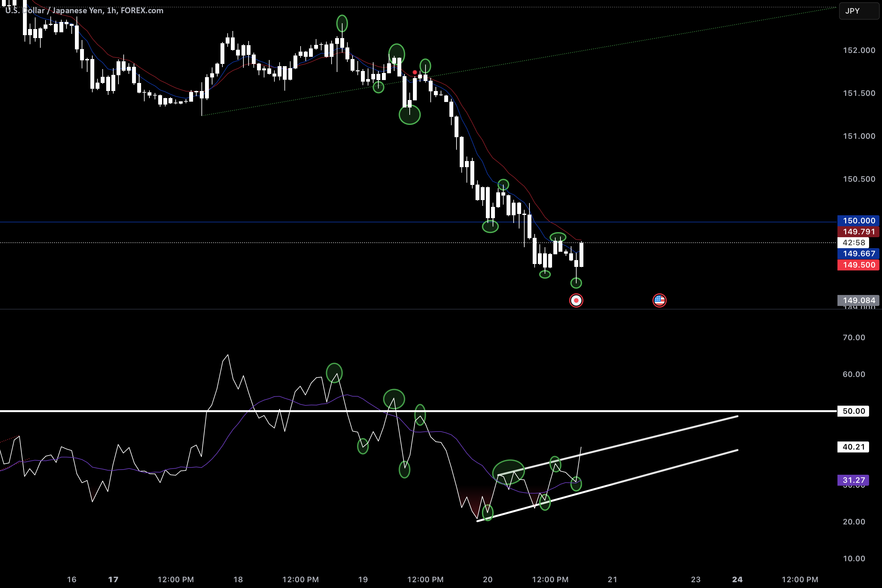The width and height of the screenshot is (882, 588).
Task: Open the US flag economic event icon
Action: pos(659,300)
